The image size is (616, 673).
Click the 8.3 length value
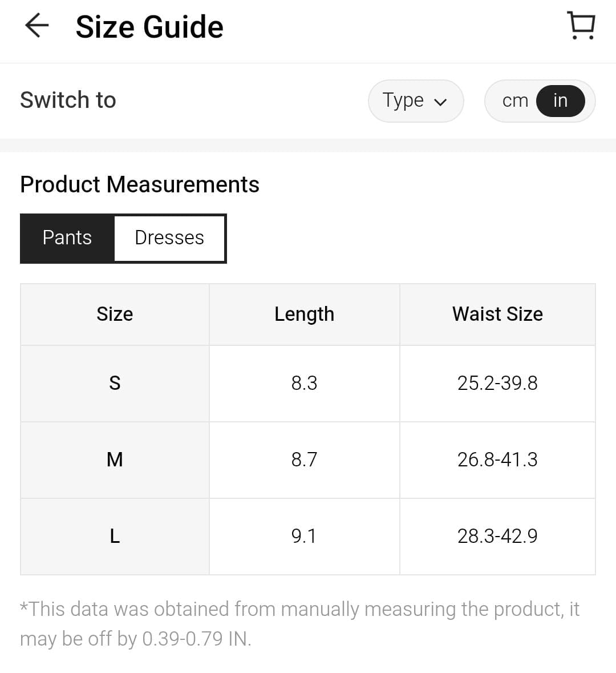[304, 383]
